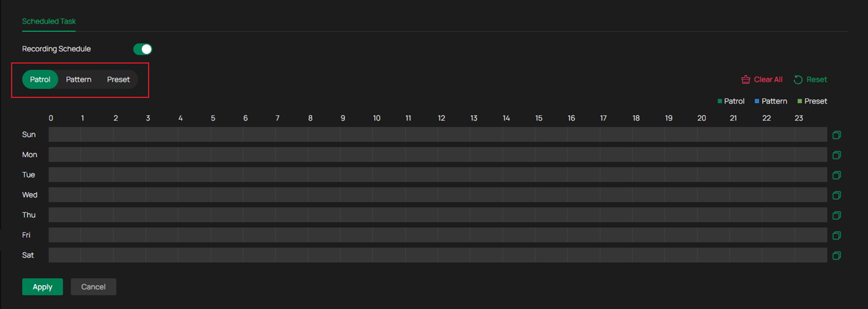The height and width of the screenshot is (309, 868).
Task: Disable the Recording Schedule toggle
Action: pos(143,49)
